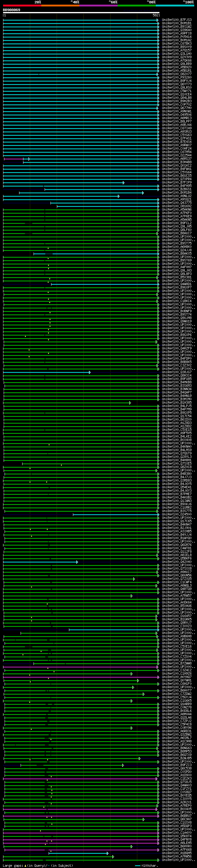Click the UniRef100_Q677H0 label
This screenshot has width=197, height=868.
coord(177,108)
